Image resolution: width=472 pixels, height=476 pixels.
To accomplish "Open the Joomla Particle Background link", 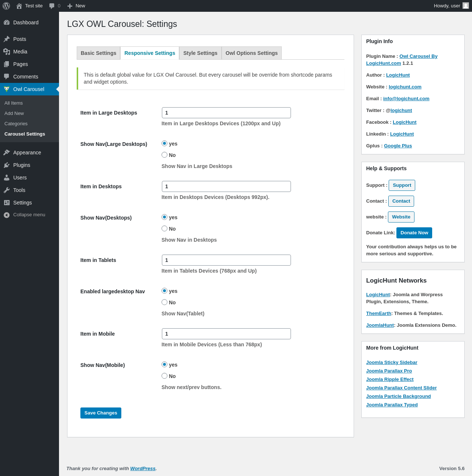I will point(398,396).
